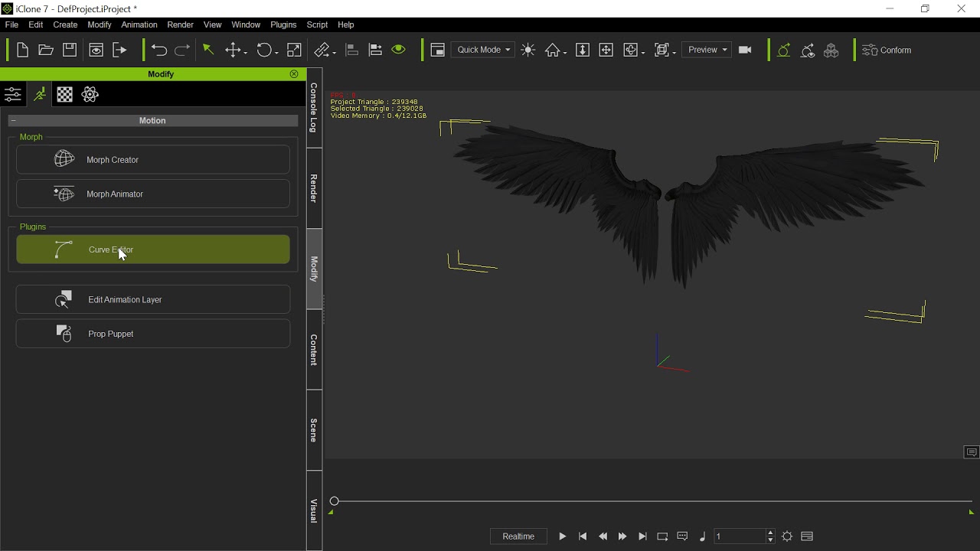Screen dimensions: 980x551
Task: Click the green motion path icon
Action: click(x=784, y=50)
